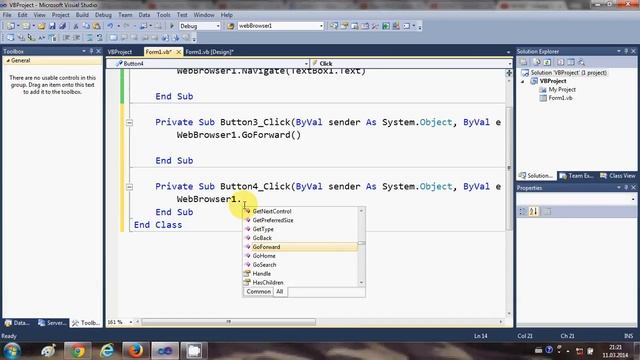
Task: Open the Debug menu
Action: (x=103, y=15)
